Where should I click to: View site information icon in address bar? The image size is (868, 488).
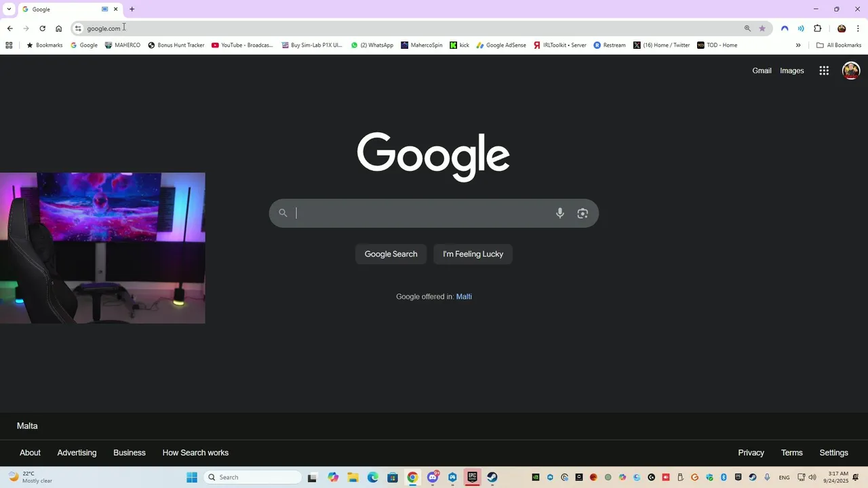(79, 28)
